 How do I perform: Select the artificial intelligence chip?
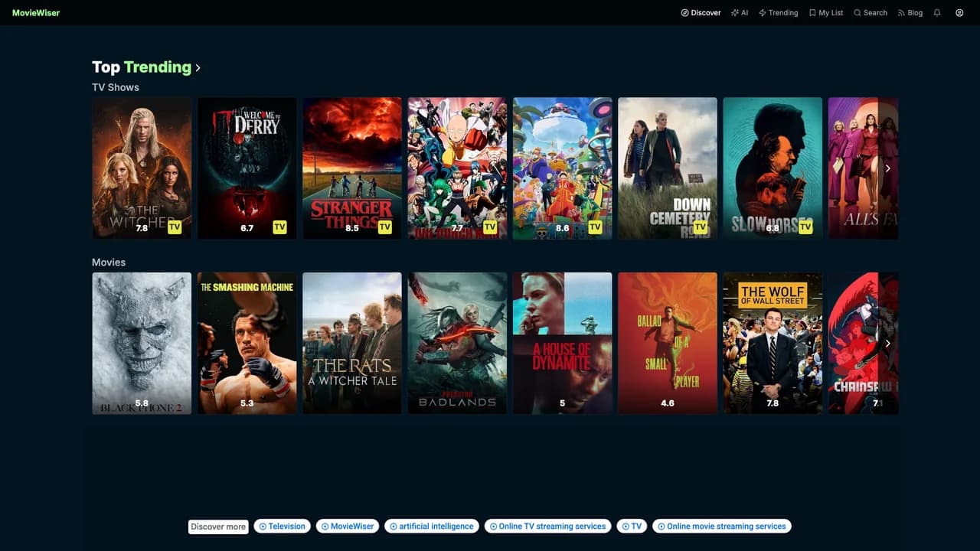pos(432,527)
